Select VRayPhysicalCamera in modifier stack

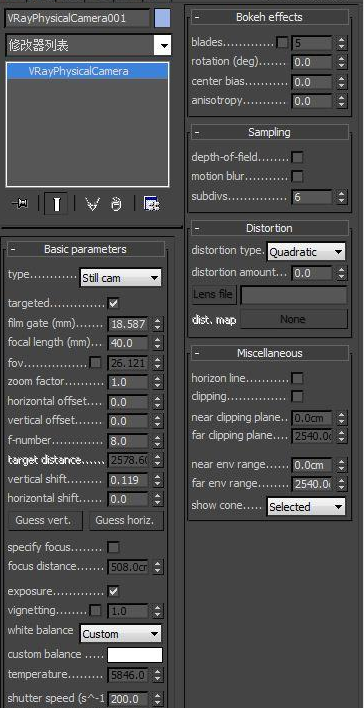(x=88, y=71)
